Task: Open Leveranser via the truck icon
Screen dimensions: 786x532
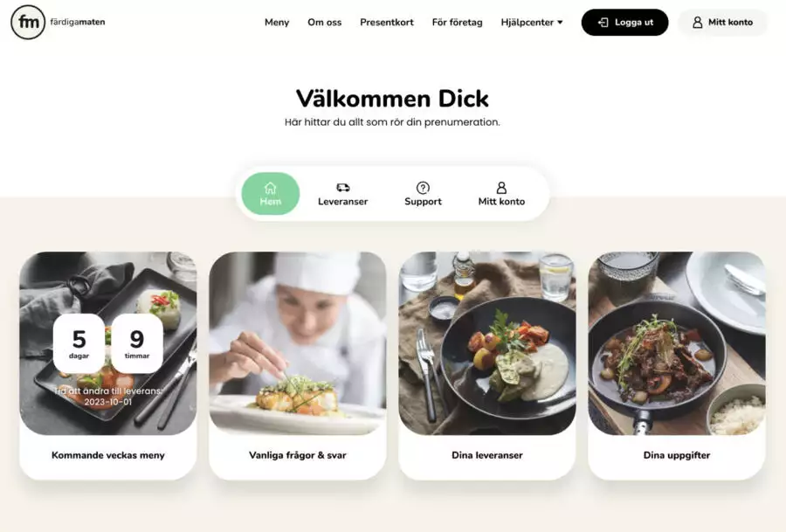Action: coord(343,188)
